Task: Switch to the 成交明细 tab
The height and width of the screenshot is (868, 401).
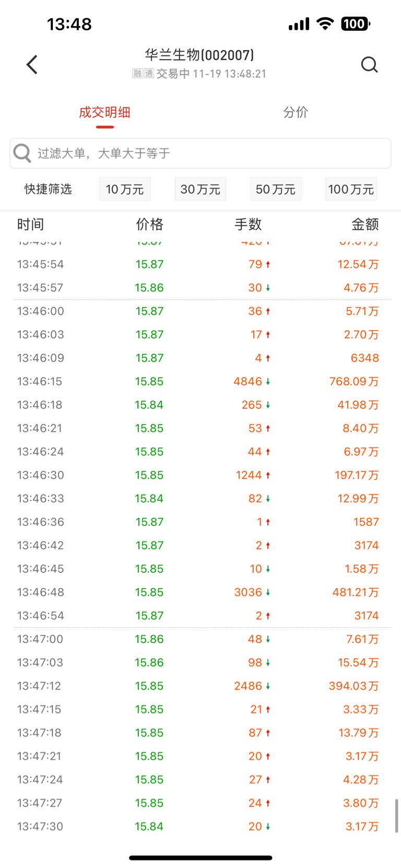Action: tap(104, 112)
